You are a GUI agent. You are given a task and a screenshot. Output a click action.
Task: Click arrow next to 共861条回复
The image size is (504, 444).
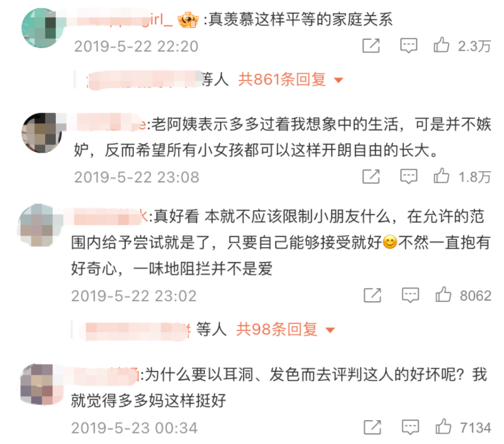[338, 80]
